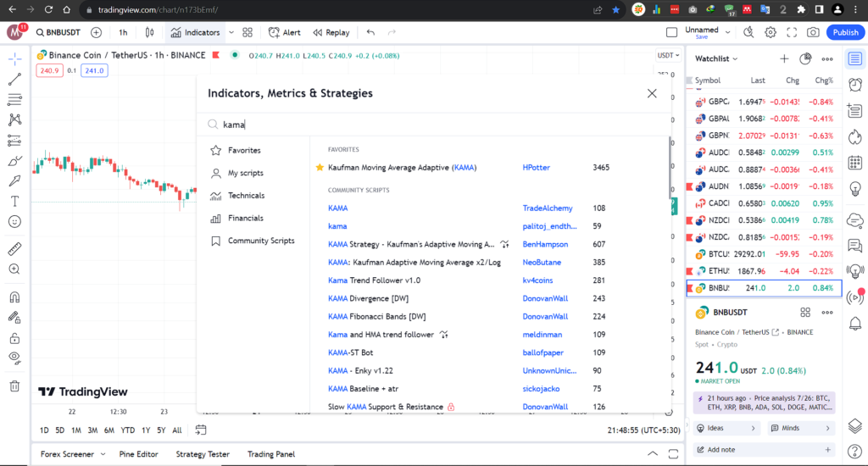Toggle the lock all drawings tool
This screenshot has height=466, width=868.
(x=14, y=338)
